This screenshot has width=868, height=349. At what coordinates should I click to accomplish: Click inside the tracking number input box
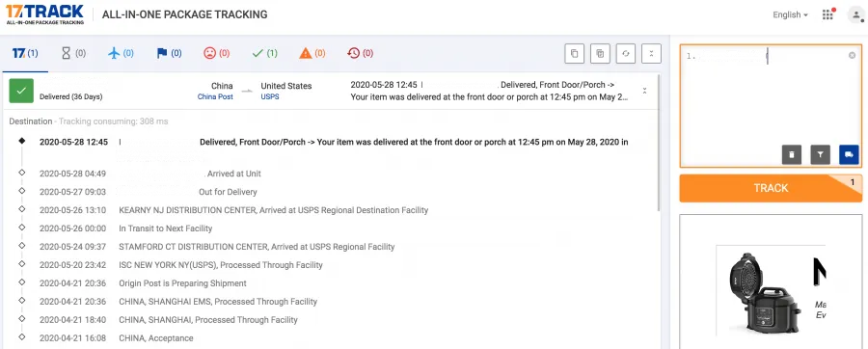(771, 96)
